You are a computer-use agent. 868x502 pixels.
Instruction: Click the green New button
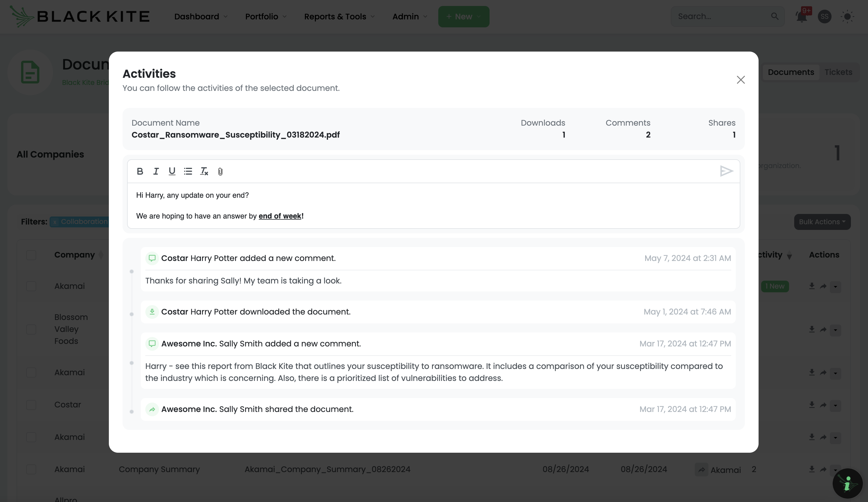pyautogui.click(x=463, y=17)
